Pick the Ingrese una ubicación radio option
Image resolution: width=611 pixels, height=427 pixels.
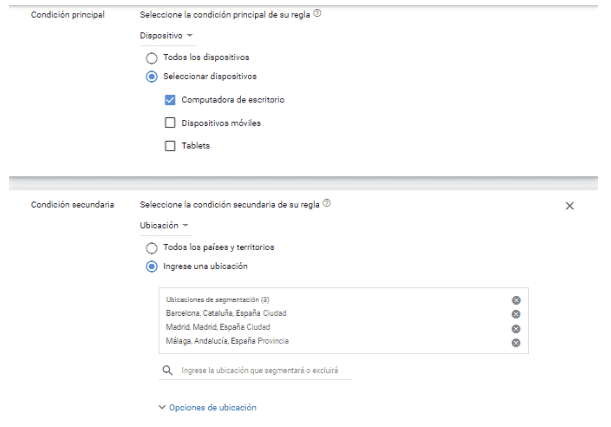[152, 266]
